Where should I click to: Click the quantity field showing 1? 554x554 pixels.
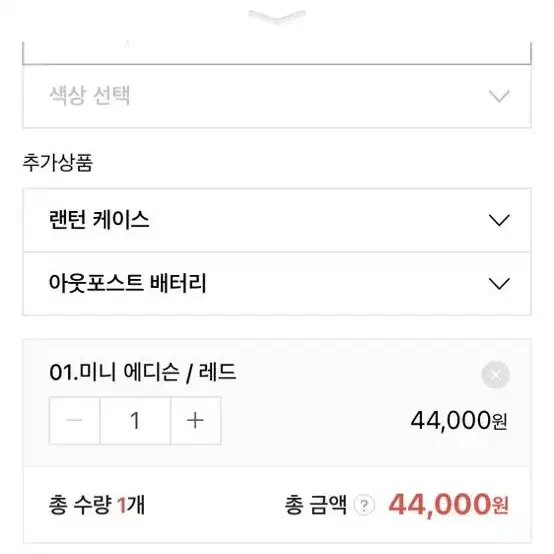[x=135, y=420]
